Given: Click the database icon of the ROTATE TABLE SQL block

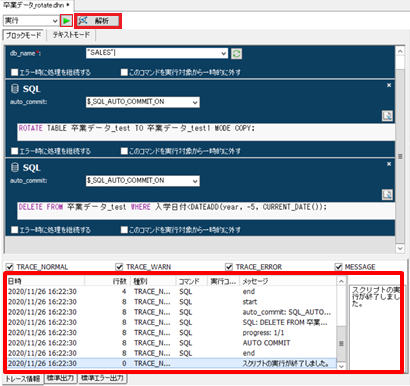Looking at the screenshot, I should pyautogui.click(x=15, y=89).
